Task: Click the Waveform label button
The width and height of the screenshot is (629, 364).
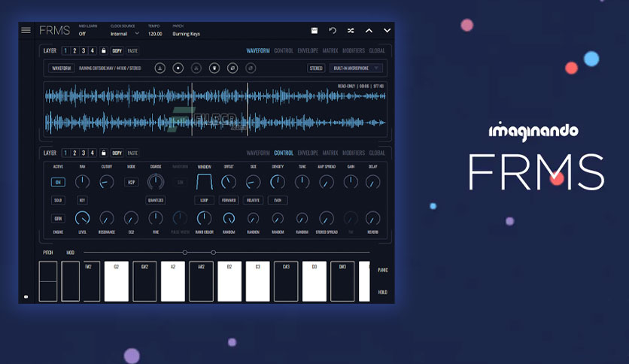Action: click(62, 68)
